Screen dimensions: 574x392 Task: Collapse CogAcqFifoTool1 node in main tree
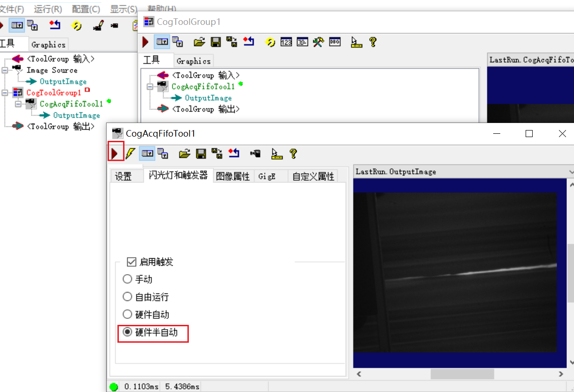pyautogui.click(x=18, y=104)
